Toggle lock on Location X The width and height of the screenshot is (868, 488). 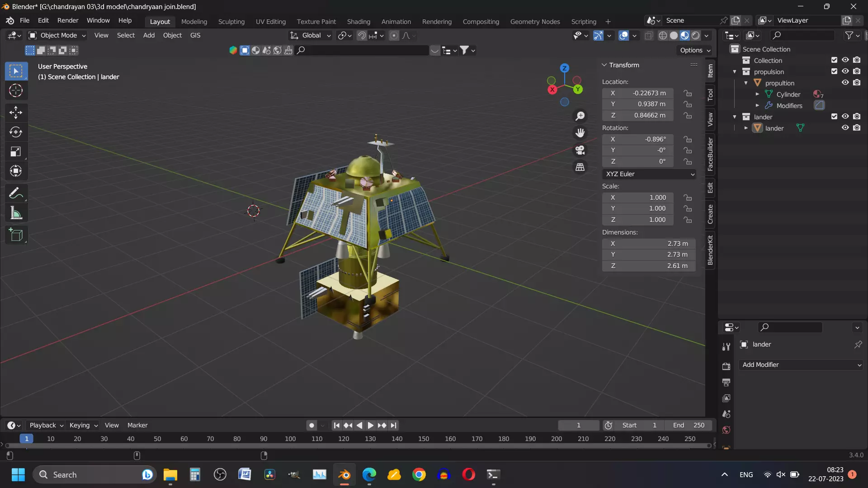pos(688,93)
